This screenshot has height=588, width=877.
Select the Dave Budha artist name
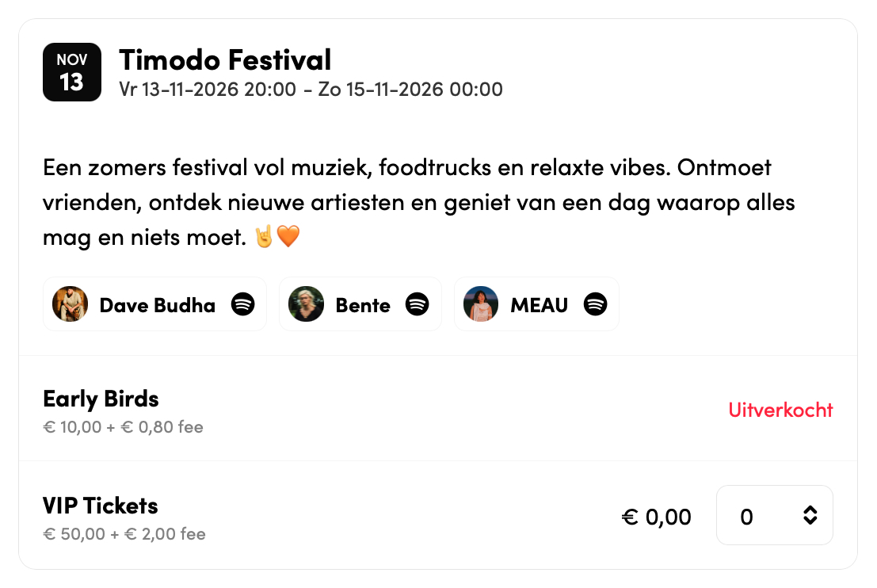[157, 305]
